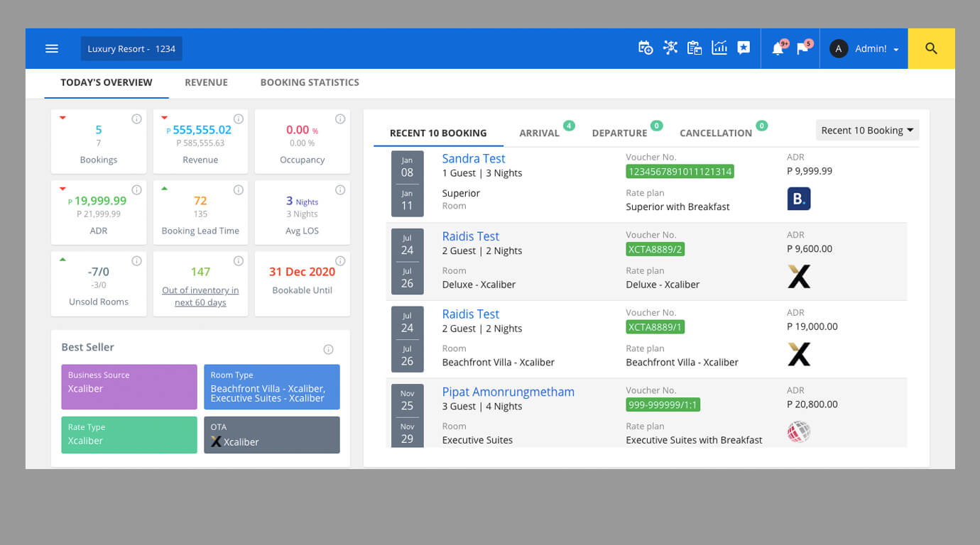Viewport: 980px width, 545px height.
Task: Click the starred review chat icon
Action: tap(744, 48)
